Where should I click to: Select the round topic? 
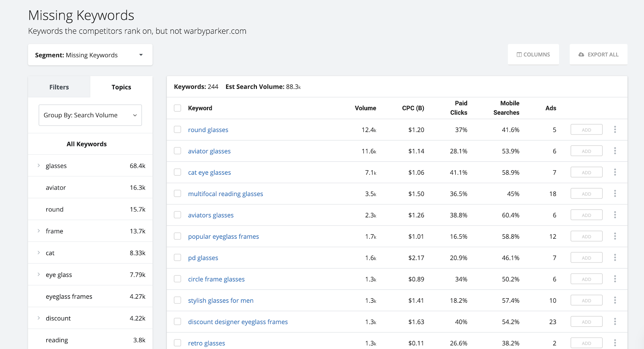click(x=90, y=209)
